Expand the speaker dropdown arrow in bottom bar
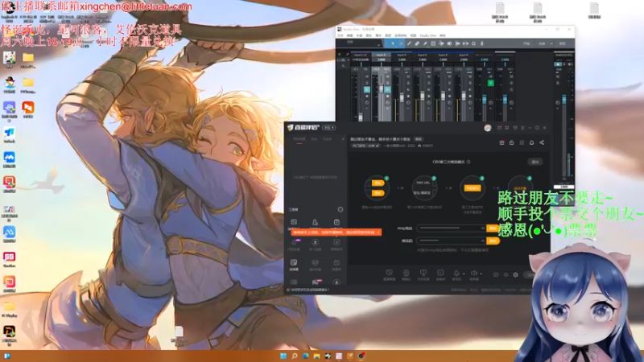This screenshot has height=362, width=644. 481,274
